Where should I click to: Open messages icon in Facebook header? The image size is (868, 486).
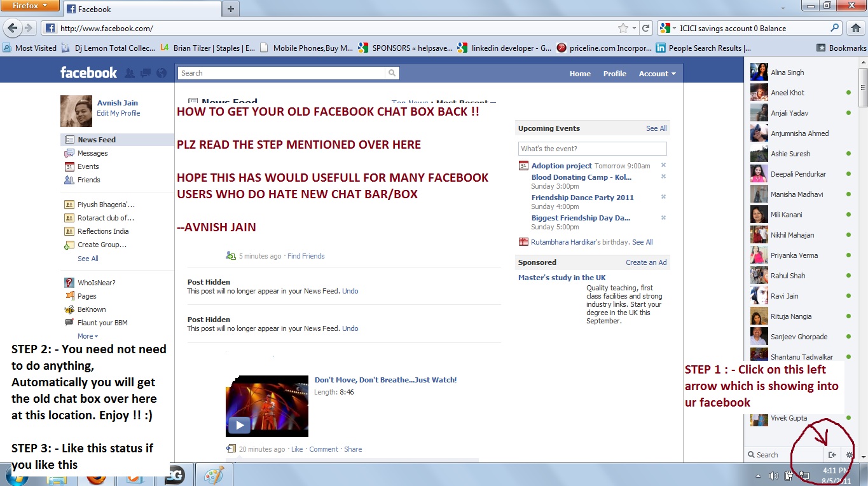146,73
